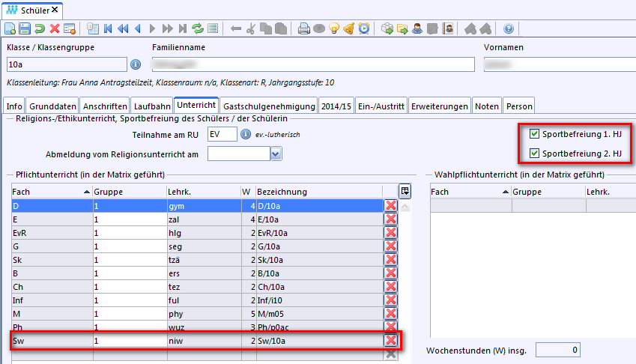This screenshot has width=636, height=364.
Task: Save the record with the floppy disk icon
Action: (25, 29)
